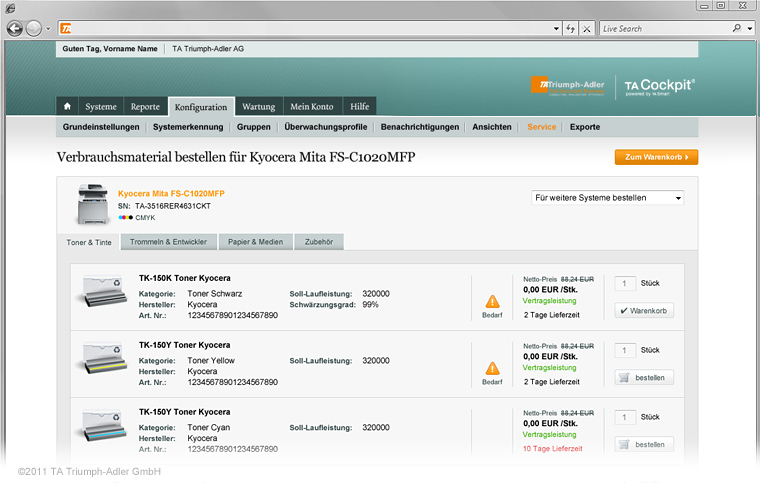
Task: Select the Konfiguration tab
Action: [201, 107]
